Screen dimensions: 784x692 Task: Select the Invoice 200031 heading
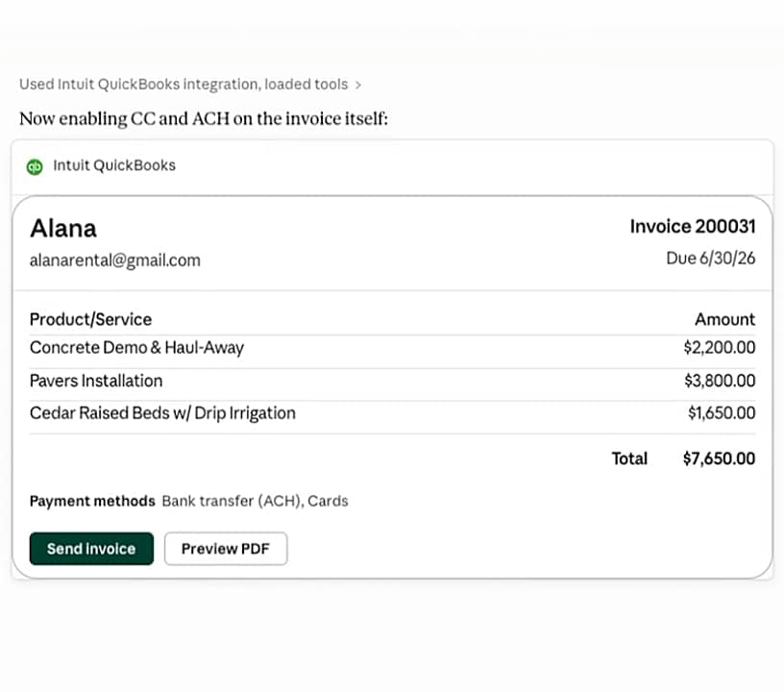coord(693,226)
